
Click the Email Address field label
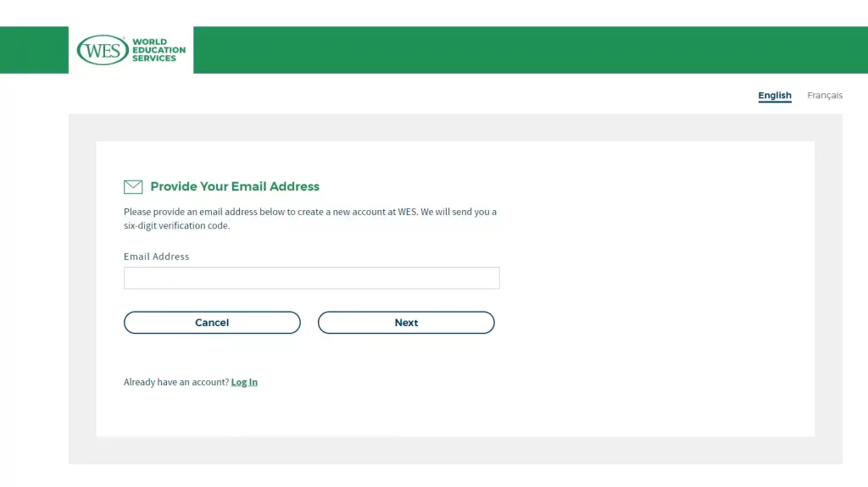click(156, 257)
